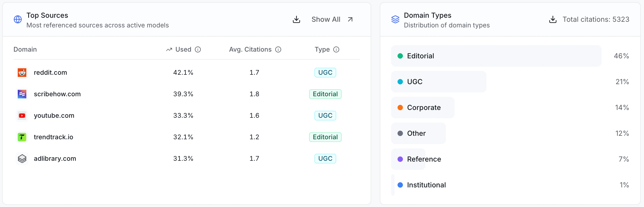
Task: Select the Reference domain type bar
Action: pyautogui.click(x=408, y=159)
